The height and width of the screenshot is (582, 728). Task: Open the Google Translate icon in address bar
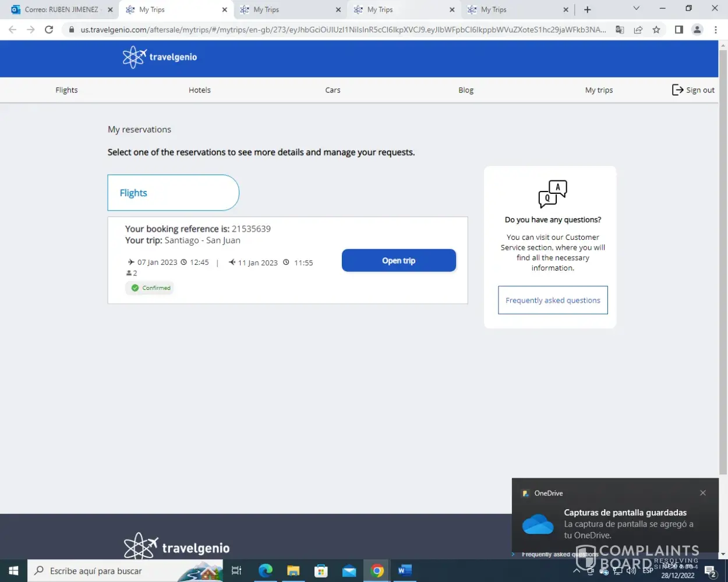point(620,30)
